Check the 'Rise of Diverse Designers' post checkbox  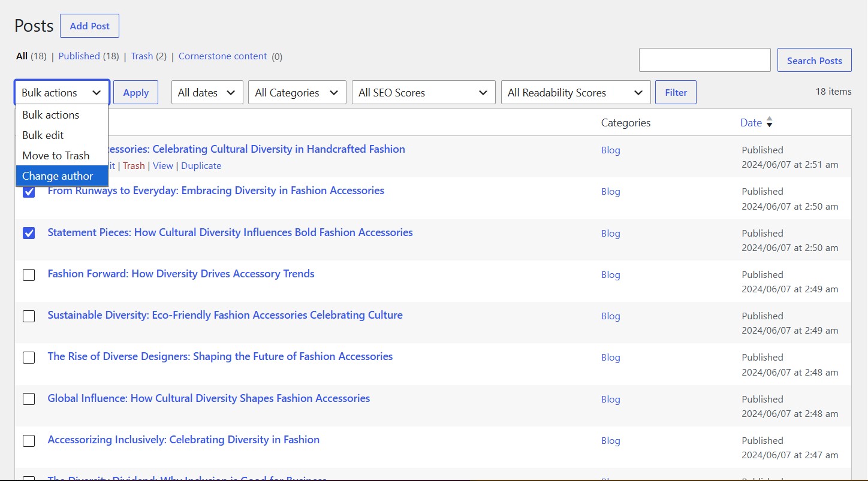point(29,358)
